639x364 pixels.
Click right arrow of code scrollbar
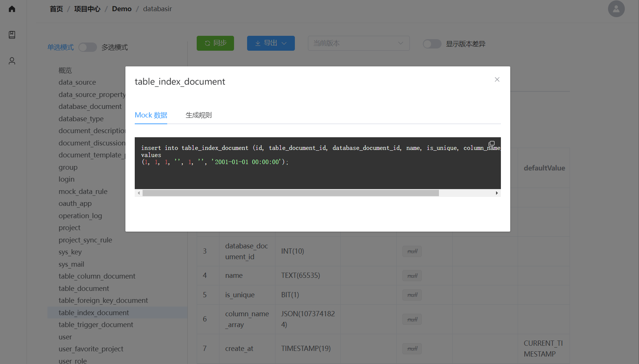click(x=496, y=193)
